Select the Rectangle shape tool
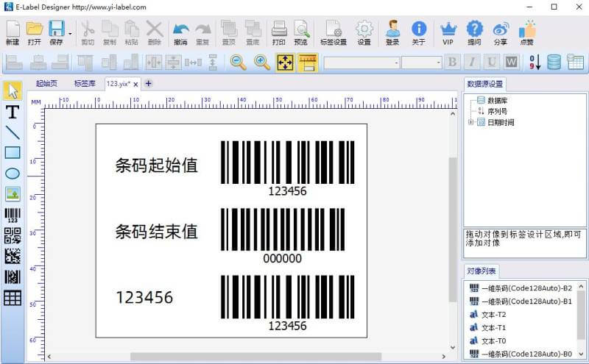Image resolution: width=589 pixels, height=364 pixels. (x=13, y=153)
